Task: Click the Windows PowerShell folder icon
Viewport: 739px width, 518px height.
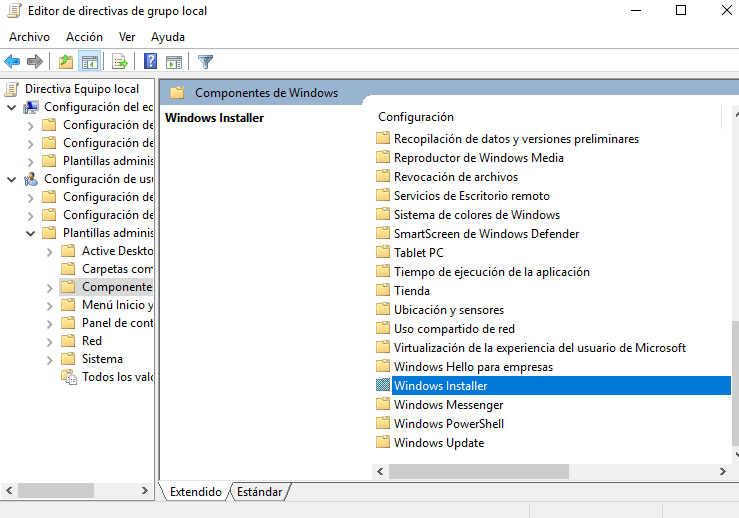Action: coord(383,423)
